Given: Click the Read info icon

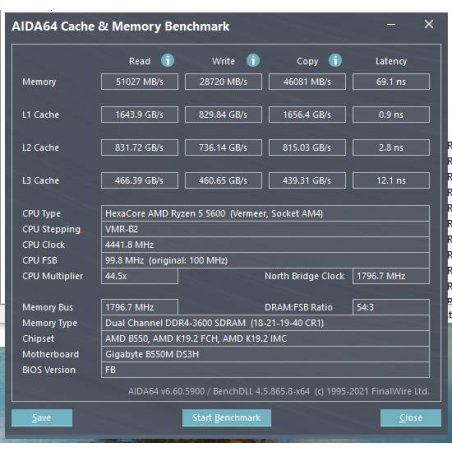Looking at the screenshot, I should point(167,61).
